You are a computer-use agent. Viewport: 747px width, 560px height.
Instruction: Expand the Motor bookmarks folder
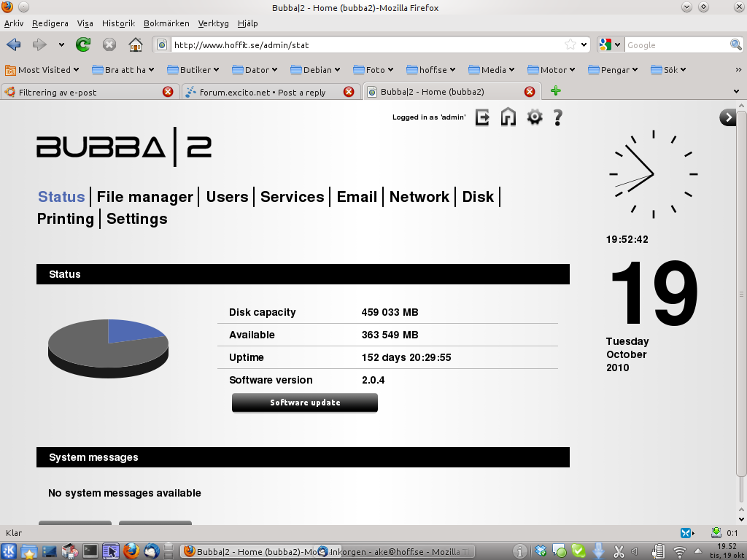[551, 70]
